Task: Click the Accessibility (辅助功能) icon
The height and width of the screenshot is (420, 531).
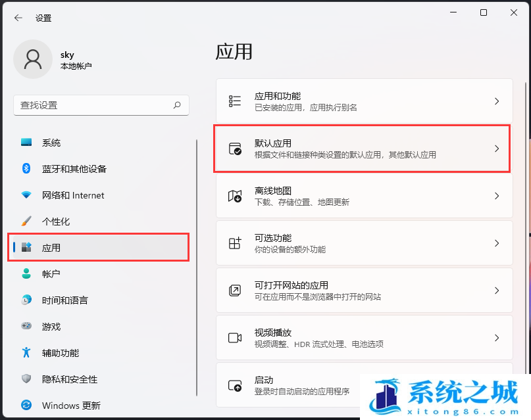Action: click(x=26, y=353)
